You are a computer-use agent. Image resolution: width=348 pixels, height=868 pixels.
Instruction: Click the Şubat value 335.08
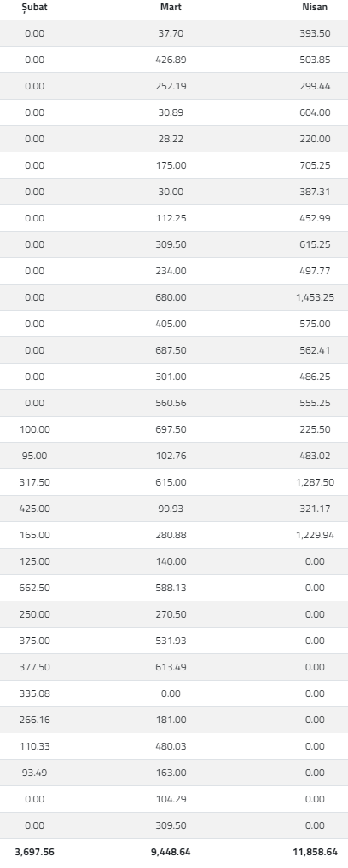click(x=34, y=693)
